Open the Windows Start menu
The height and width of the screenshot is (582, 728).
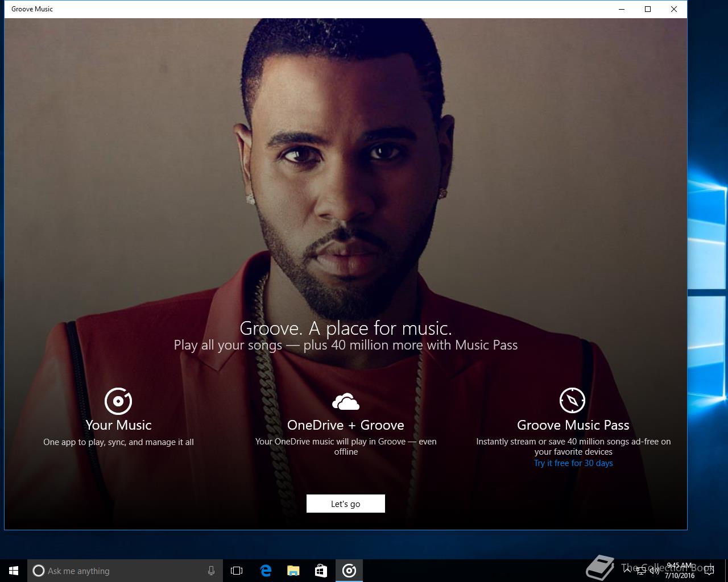click(14, 571)
